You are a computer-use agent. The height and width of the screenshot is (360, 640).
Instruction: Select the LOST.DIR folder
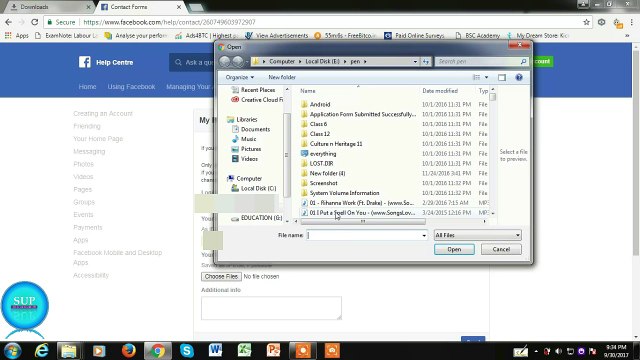point(321,163)
